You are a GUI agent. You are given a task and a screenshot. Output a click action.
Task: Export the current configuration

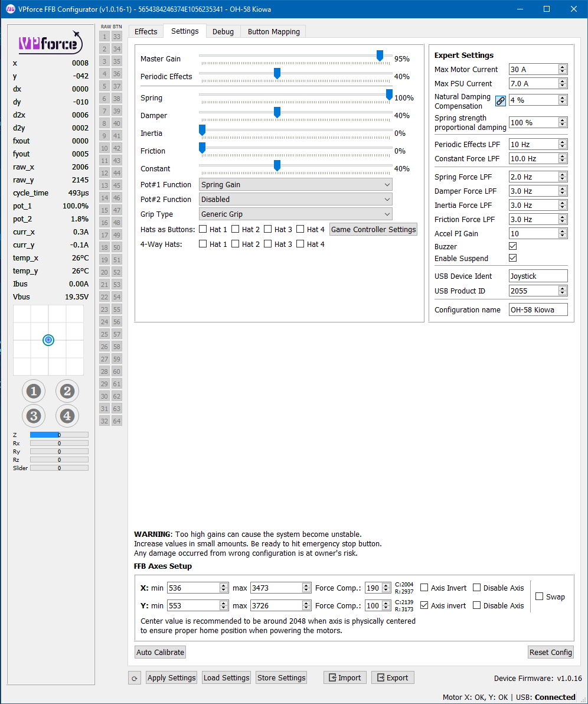click(393, 677)
